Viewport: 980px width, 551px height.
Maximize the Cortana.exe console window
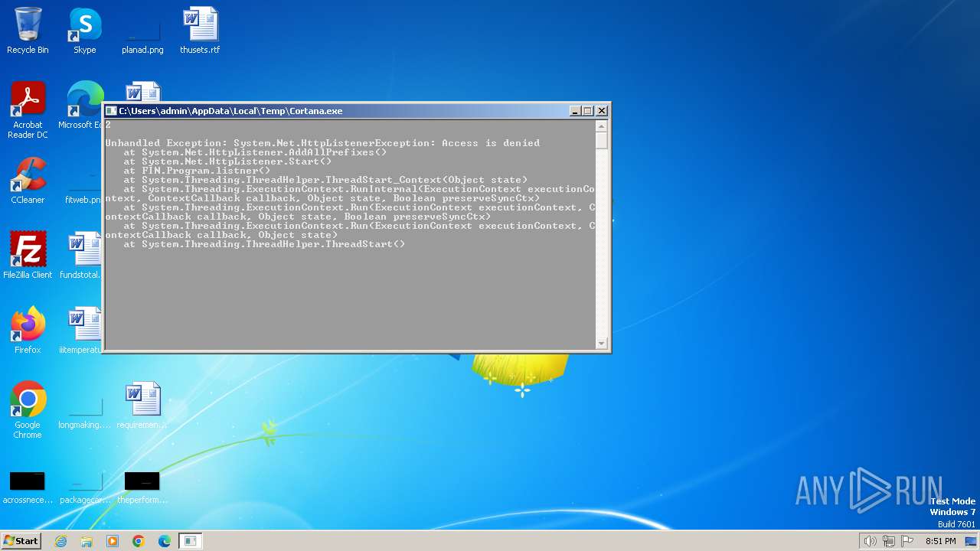(x=588, y=111)
